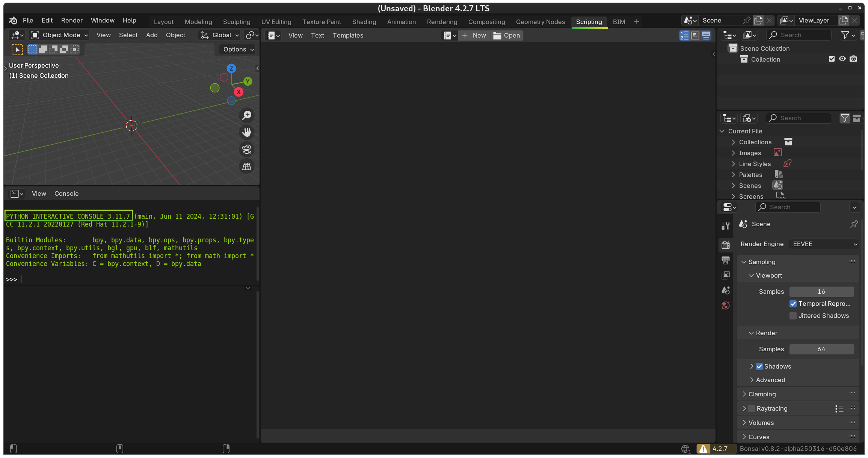Image resolution: width=868 pixels, height=458 pixels.
Task: Uncheck Collection exclude-from-view-layer checkbox
Action: (x=832, y=59)
